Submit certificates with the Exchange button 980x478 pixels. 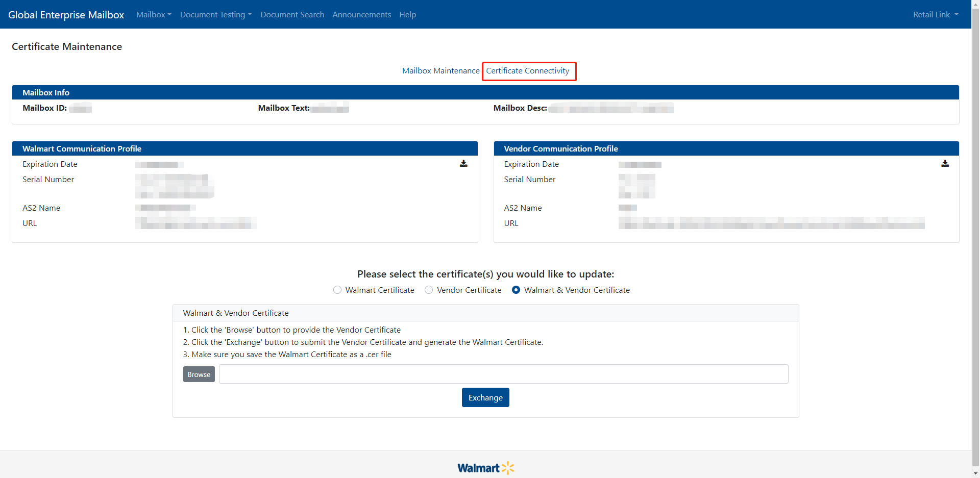[485, 397]
